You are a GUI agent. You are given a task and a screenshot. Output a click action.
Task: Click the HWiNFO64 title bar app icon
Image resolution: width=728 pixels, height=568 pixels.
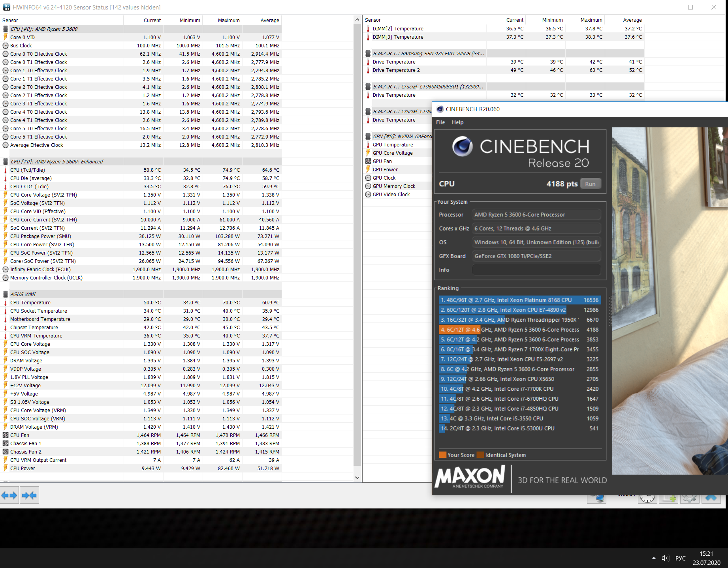pyautogui.click(x=7, y=7)
